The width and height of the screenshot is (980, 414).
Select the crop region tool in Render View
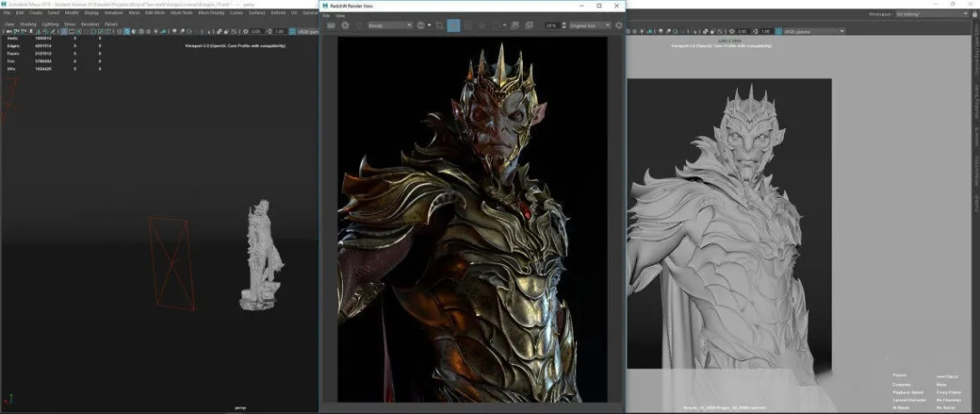(x=439, y=25)
